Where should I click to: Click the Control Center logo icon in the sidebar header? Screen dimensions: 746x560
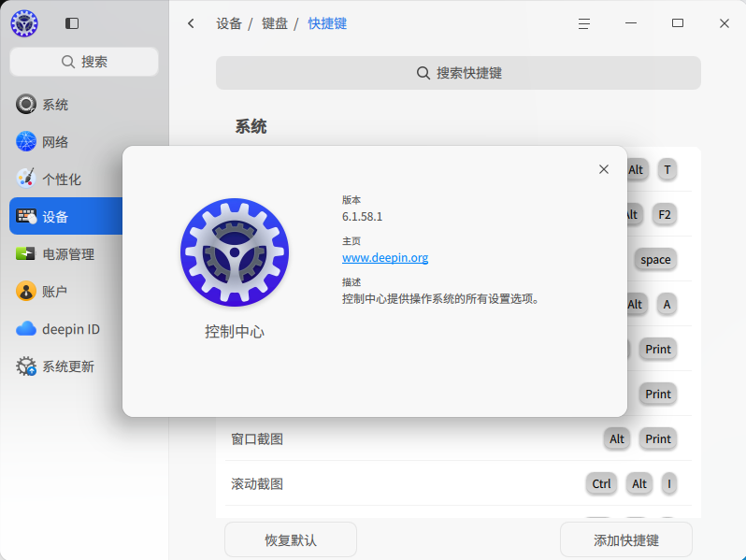click(x=24, y=23)
